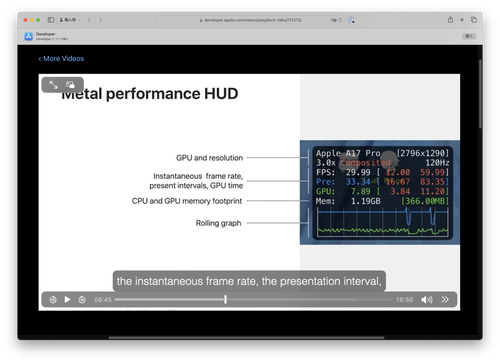Image resolution: width=500 pixels, height=363 pixels.
Task: Open a new tab with plus icon
Action: (x=462, y=20)
